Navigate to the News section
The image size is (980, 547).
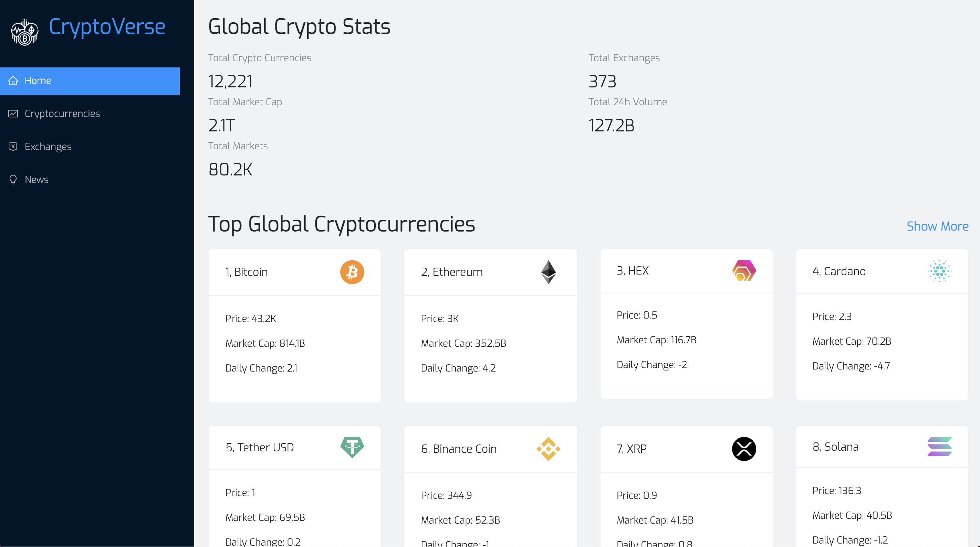[x=37, y=180]
